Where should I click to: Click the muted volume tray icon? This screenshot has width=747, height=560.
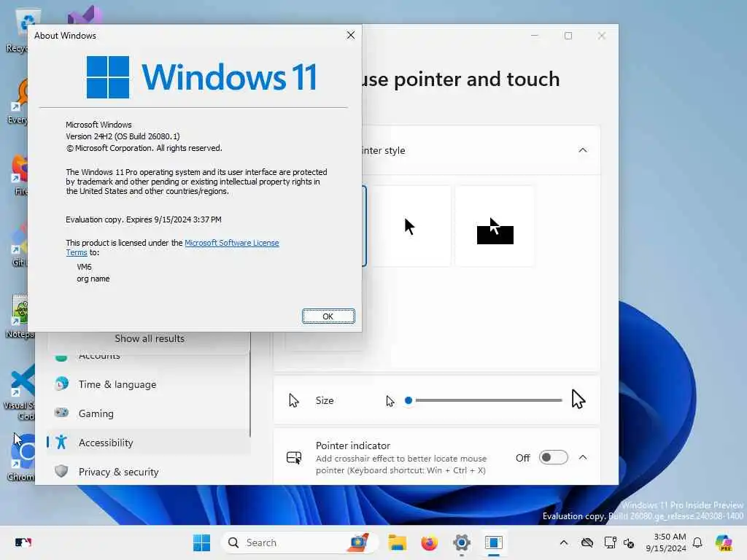click(x=629, y=542)
